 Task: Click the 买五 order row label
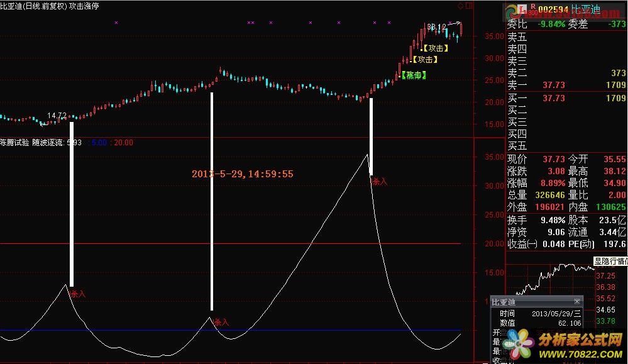(517, 146)
